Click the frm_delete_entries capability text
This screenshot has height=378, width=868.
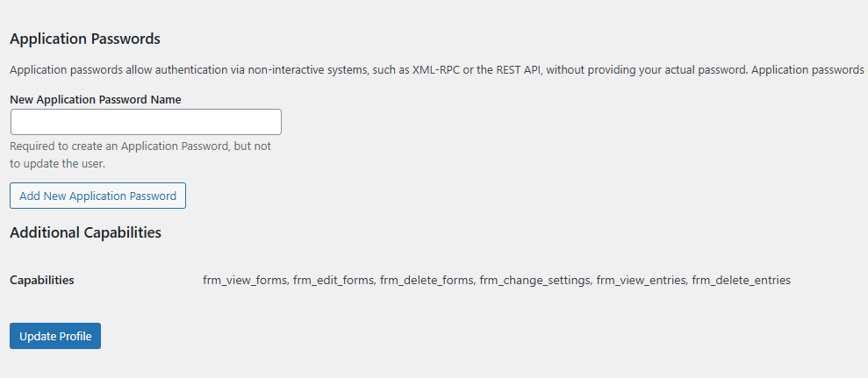[x=741, y=281]
